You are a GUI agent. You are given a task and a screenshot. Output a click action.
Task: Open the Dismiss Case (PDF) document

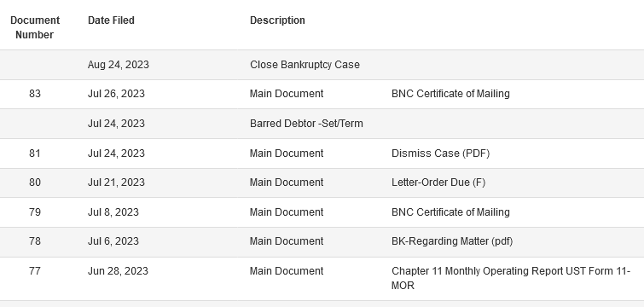pos(440,153)
